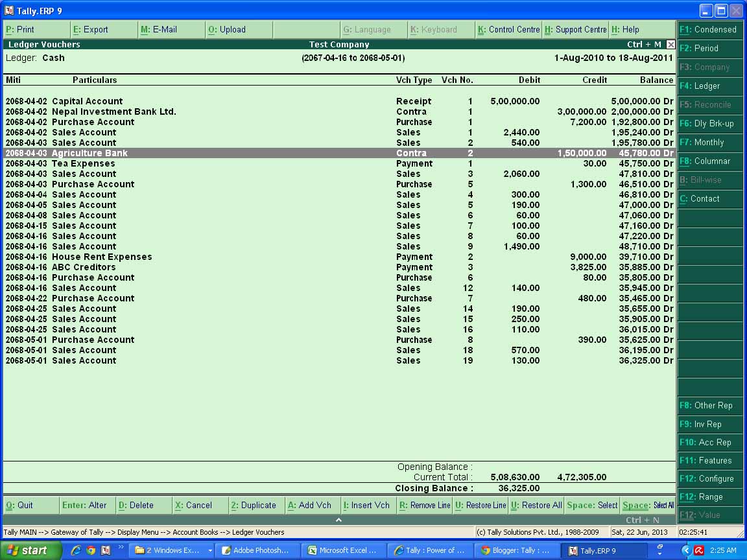Switch to F1: Condensed view
Image resolution: width=747 pixels, height=560 pixels.
click(x=710, y=30)
